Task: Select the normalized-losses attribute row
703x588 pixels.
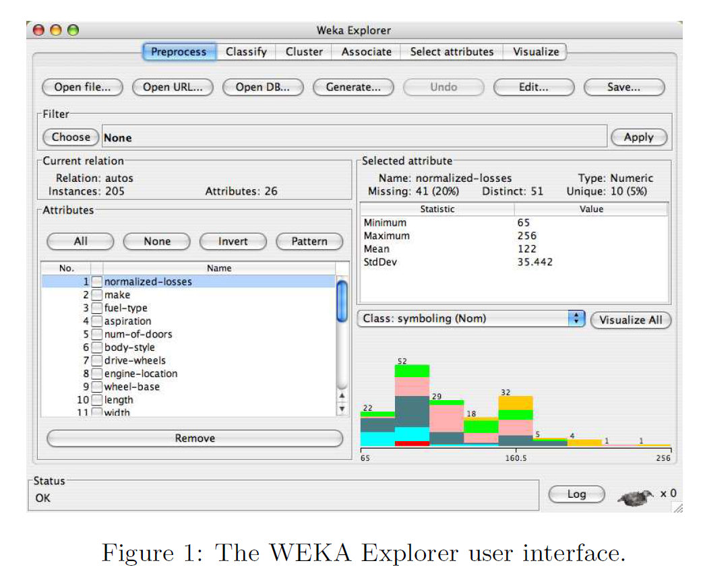Action: coord(188,282)
